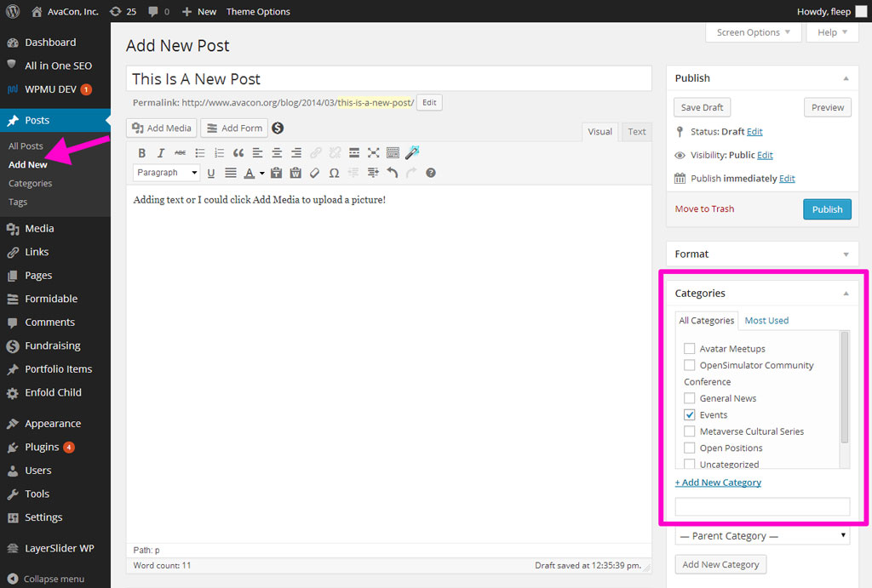This screenshot has width=872, height=588.
Task: Click the new category name field
Action: 762,507
